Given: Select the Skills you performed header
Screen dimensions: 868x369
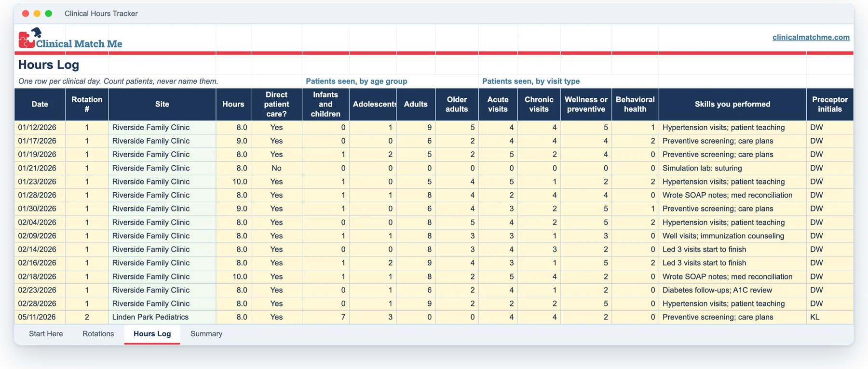Looking at the screenshot, I should click(x=732, y=104).
